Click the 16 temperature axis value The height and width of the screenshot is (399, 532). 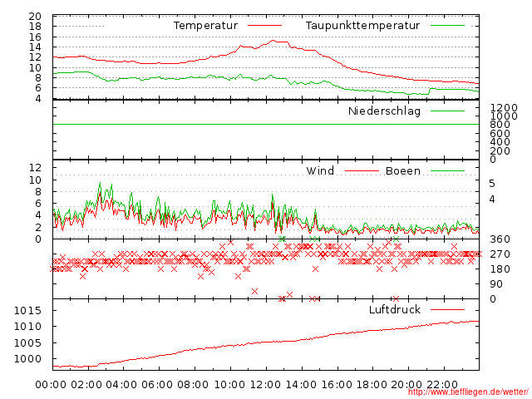(35, 37)
